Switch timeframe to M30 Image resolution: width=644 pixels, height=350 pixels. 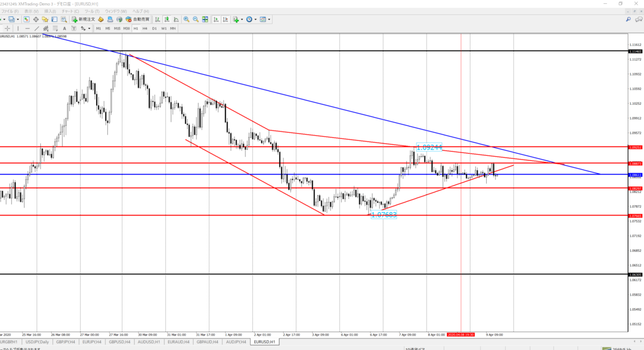point(127,28)
